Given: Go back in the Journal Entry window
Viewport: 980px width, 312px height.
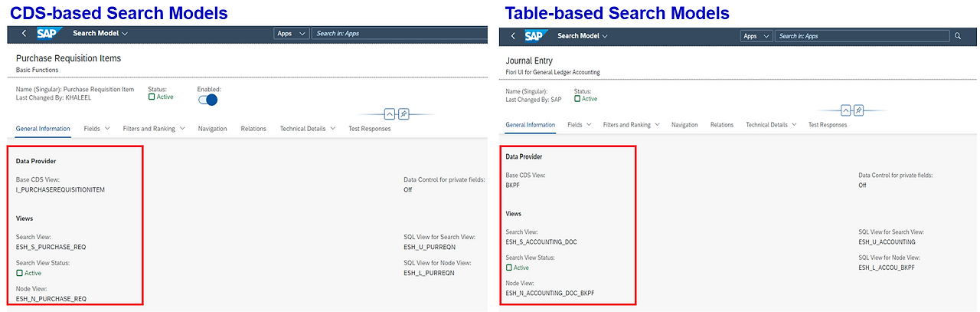Looking at the screenshot, I should [513, 36].
